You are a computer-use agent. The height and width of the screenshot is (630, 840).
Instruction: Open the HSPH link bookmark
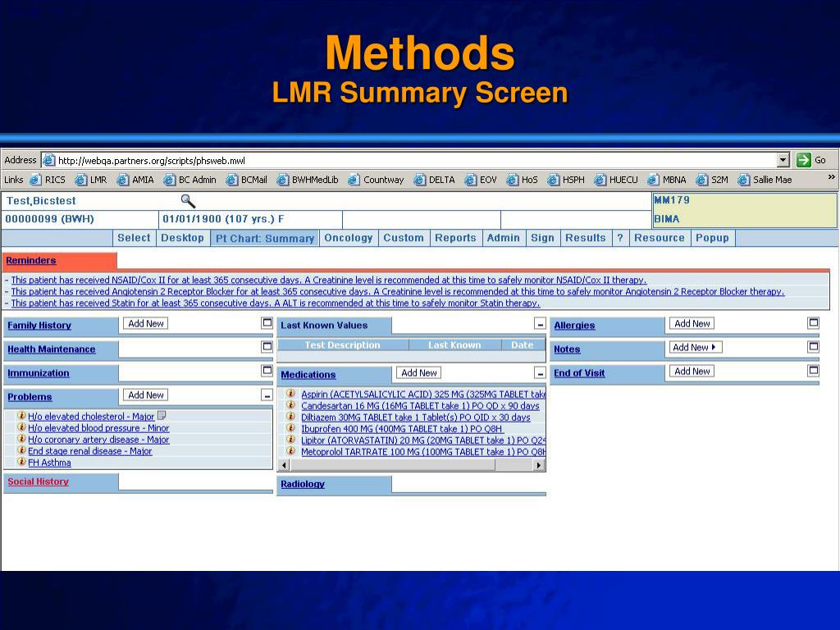tap(566, 180)
